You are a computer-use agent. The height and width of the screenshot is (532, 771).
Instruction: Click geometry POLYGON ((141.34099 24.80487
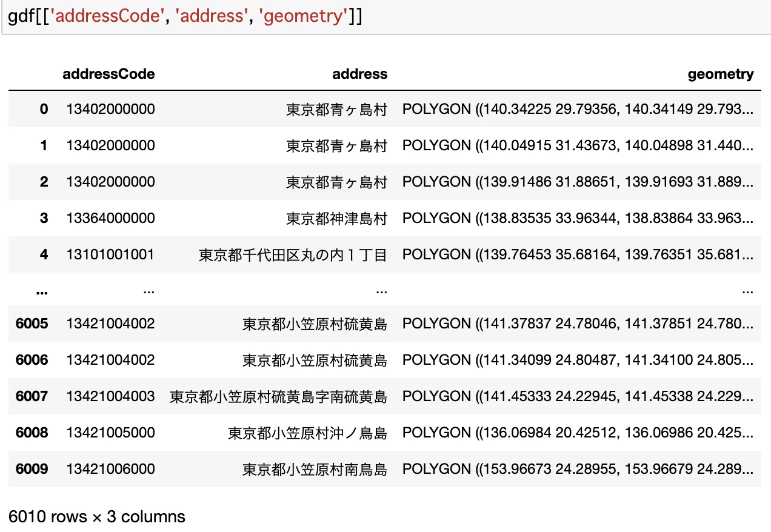(578, 360)
